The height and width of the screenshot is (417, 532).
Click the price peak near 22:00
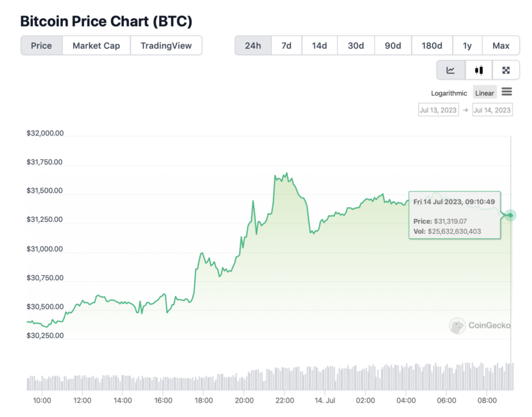[287, 174]
